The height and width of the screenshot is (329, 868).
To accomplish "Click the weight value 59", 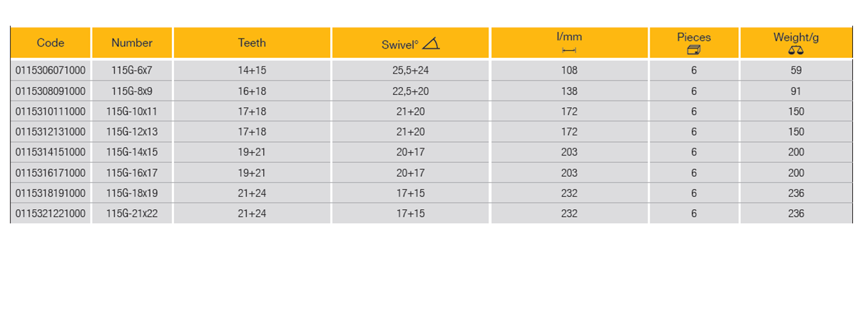I will tap(796, 71).
